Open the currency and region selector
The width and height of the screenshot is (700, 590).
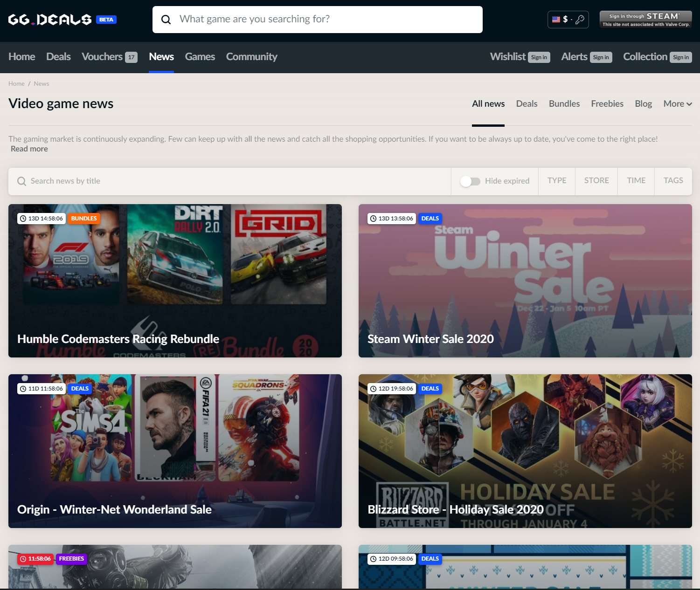point(568,20)
